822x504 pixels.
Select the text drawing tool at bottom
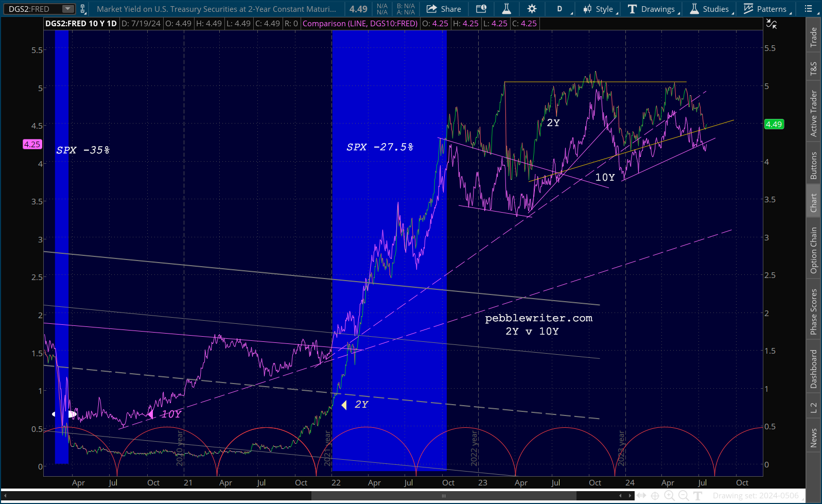click(x=698, y=496)
